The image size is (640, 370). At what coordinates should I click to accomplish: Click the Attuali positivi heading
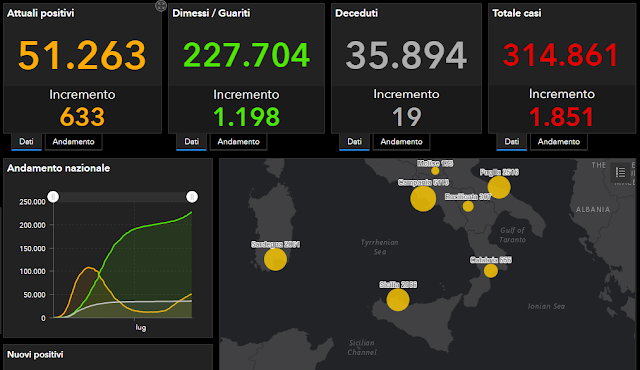(x=40, y=13)
